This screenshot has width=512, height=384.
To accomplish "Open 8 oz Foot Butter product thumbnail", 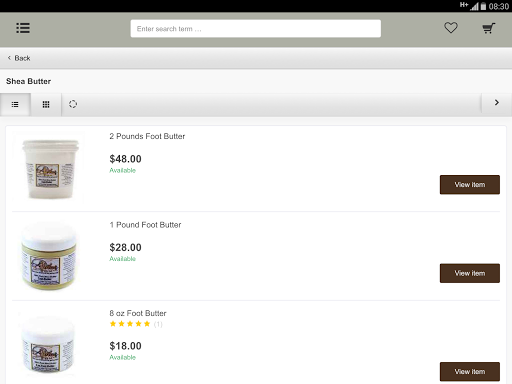I will pyautogui.click(x=48, y=345).
